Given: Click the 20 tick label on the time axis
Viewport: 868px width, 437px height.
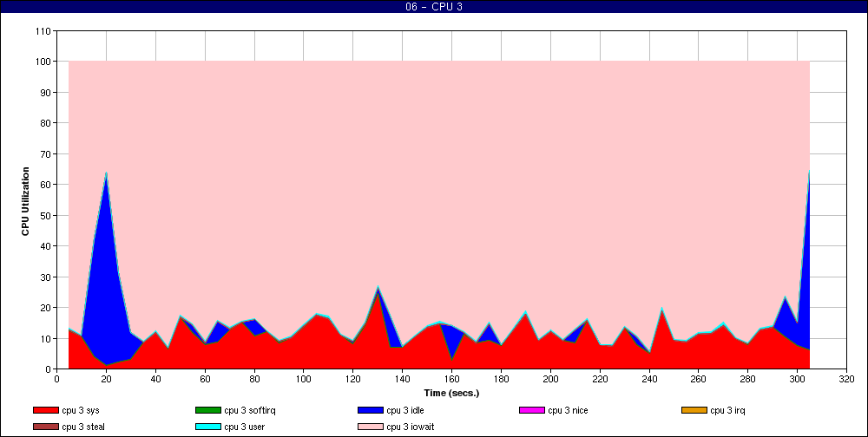Looking at the screenshot, I should pyautogui.click(x=106, y=378).
